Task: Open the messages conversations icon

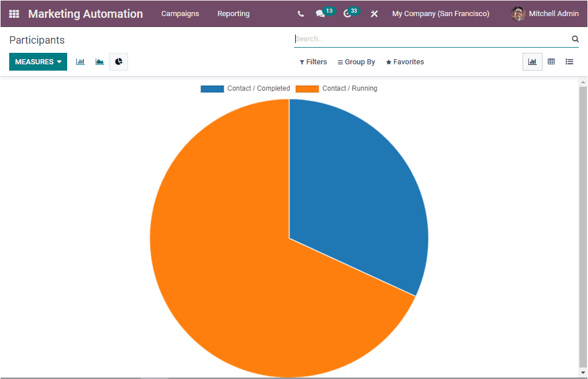Action: pyautogui.click(x=320, y=13)
